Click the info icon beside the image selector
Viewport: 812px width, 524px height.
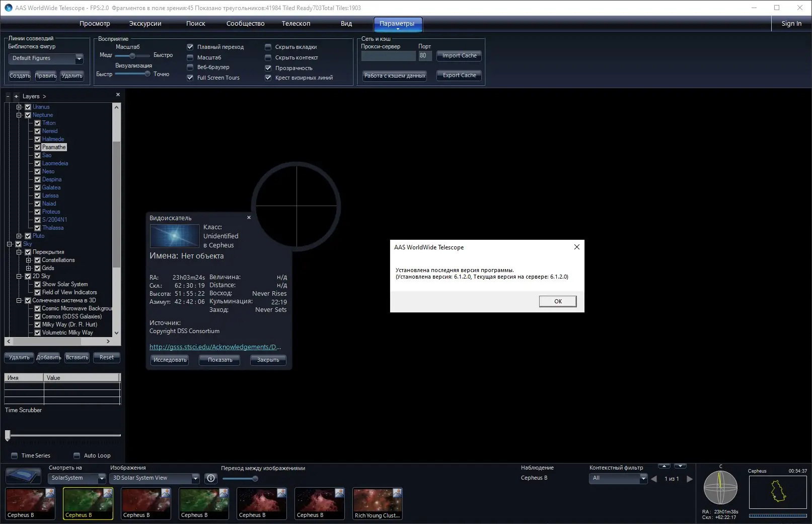(x=210, y=478)
